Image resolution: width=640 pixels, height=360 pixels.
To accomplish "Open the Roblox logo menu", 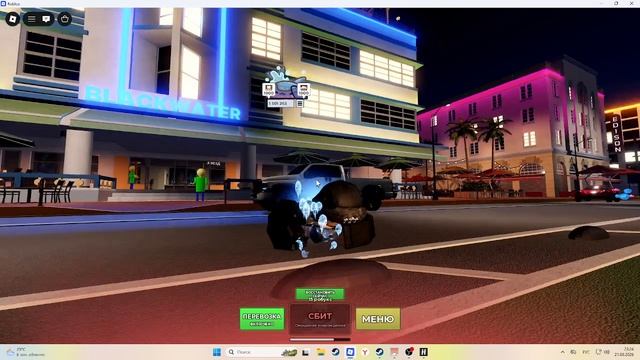I will click(13, 19).
